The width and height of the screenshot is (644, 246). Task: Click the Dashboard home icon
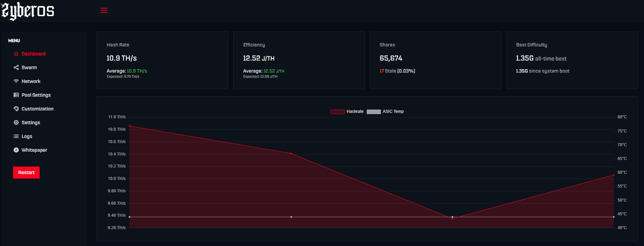16,54
